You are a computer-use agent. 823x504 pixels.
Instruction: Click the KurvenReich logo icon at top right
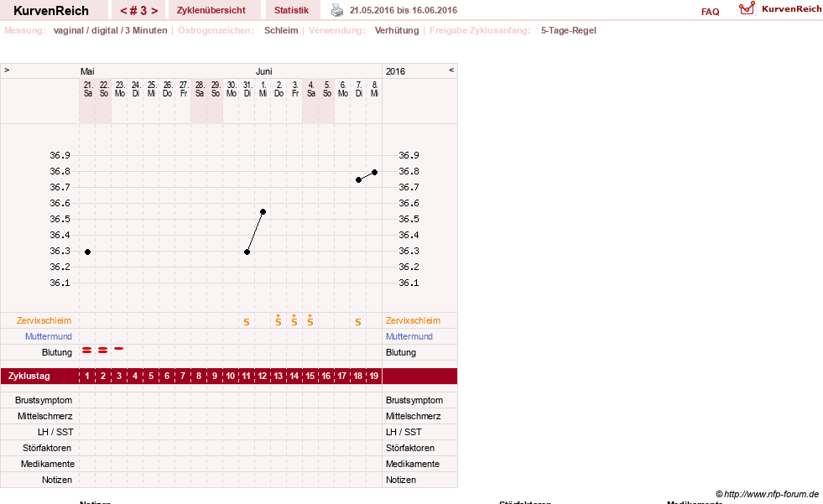click(x=747, y=8)
